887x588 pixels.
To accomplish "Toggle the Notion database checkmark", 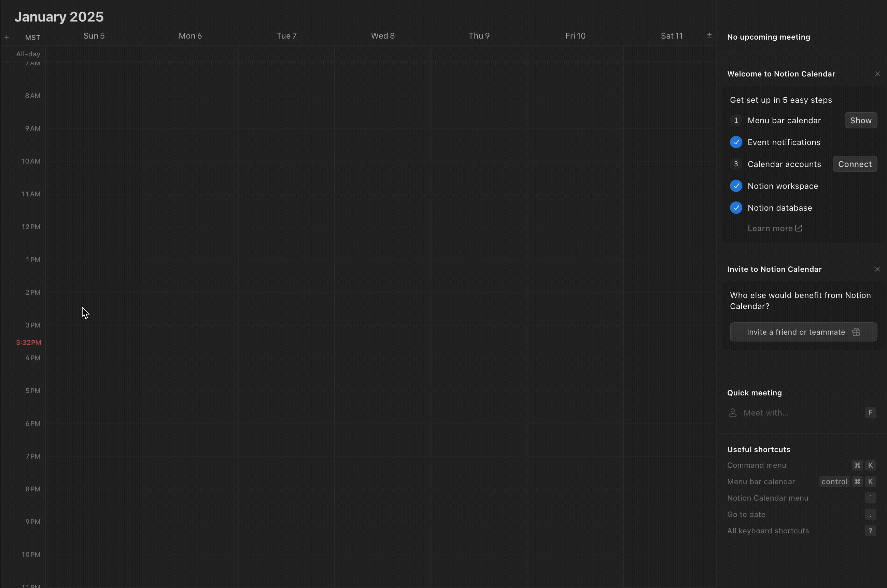I will coord(735,208).
